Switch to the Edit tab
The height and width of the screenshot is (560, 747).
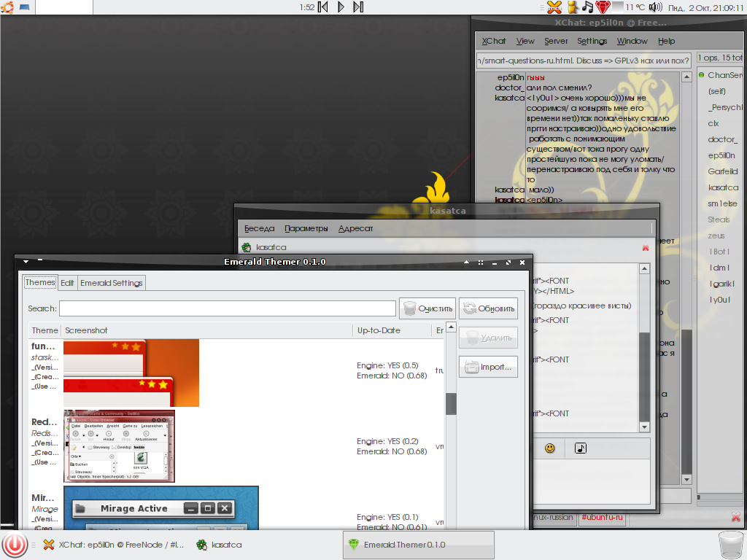pyautogui.click(x=67, y=283)
